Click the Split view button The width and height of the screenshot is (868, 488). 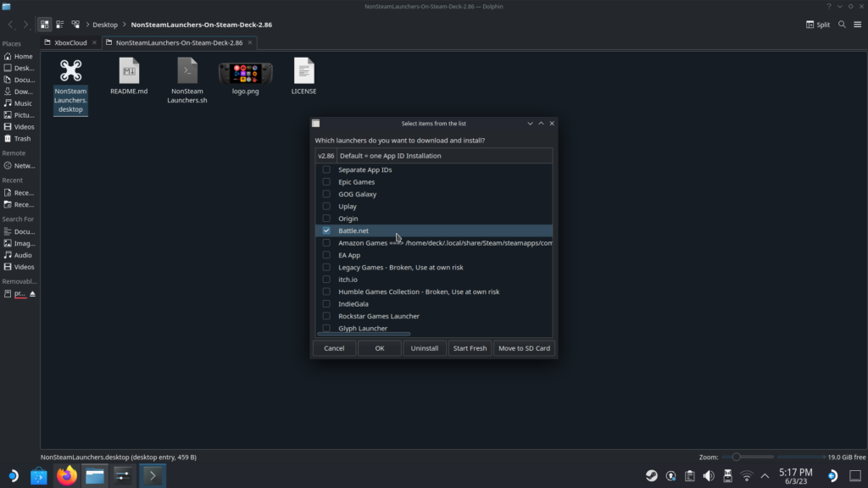click(x=818, y=25)
